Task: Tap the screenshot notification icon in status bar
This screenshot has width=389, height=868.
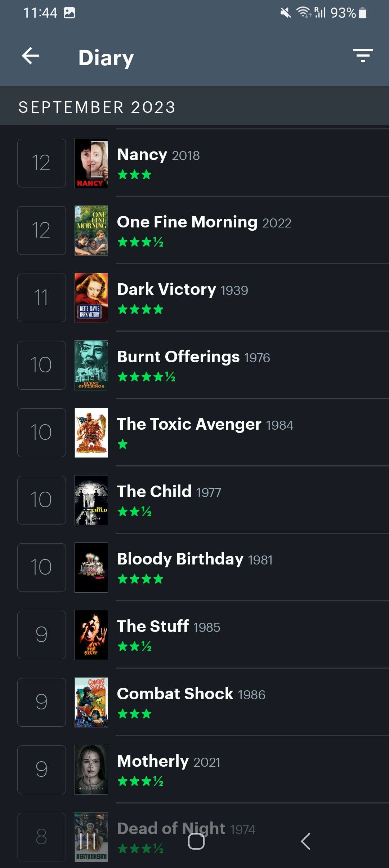Action: [x=70, y=12]
